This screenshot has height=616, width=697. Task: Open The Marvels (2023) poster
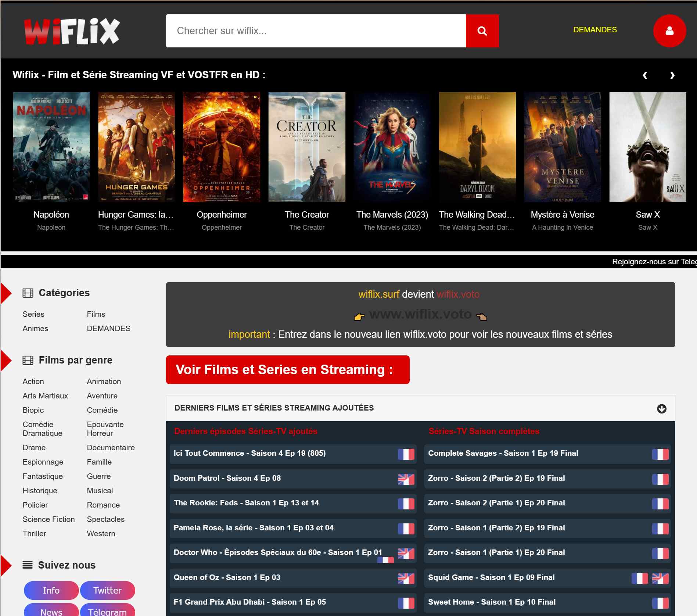[x=392, y=147]
